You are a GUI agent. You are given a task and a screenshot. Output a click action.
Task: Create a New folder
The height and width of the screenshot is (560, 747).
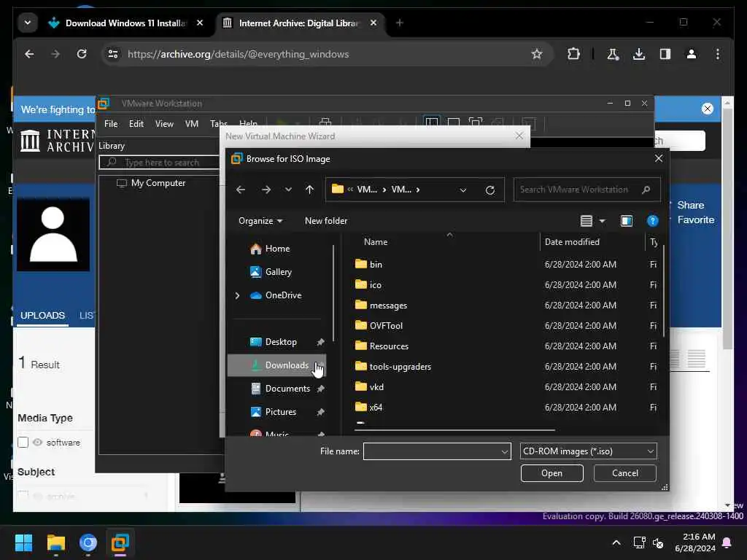point(326,221)
